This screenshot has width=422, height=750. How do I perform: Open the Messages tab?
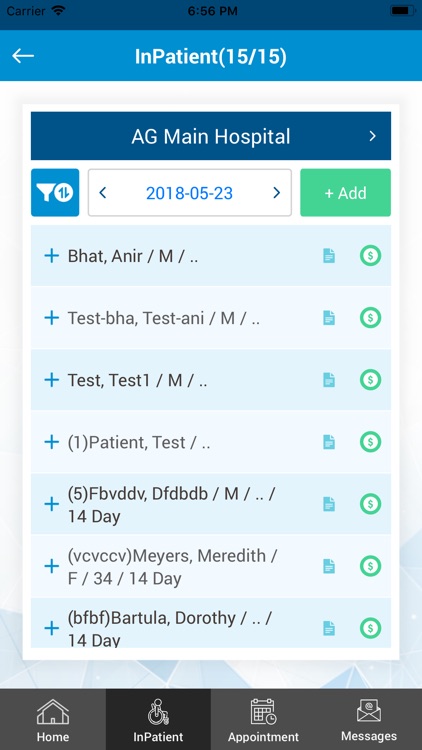369,720
